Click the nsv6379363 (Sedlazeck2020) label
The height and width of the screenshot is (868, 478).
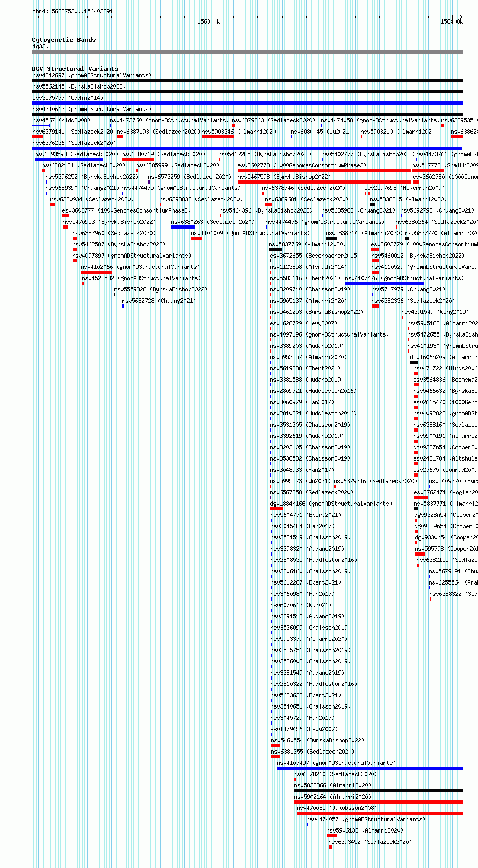274,120
